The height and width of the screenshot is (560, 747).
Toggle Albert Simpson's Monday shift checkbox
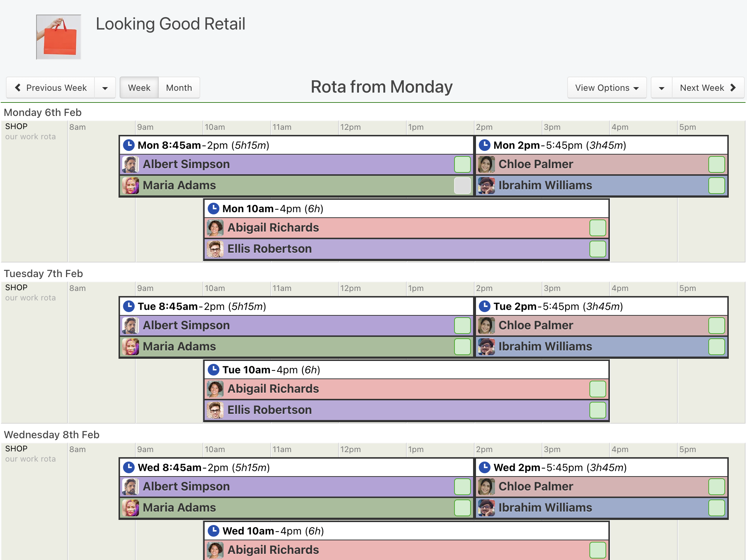click(x=462, y=164)
